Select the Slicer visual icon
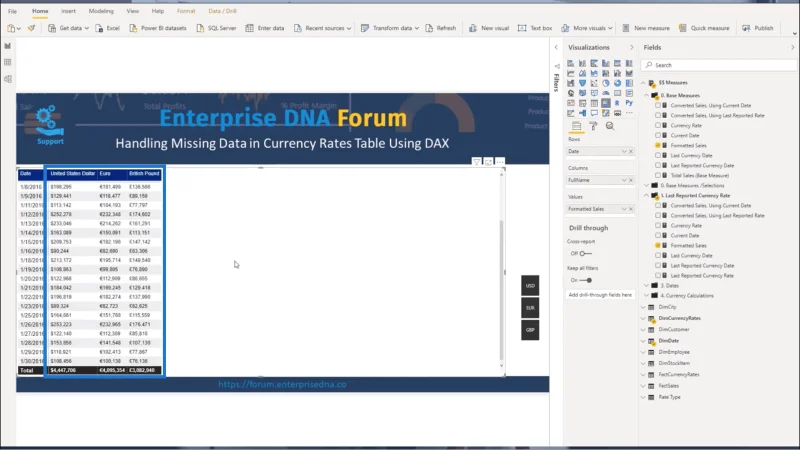The image size is (800, 450). pyautogui.click(x=582, y=103)
